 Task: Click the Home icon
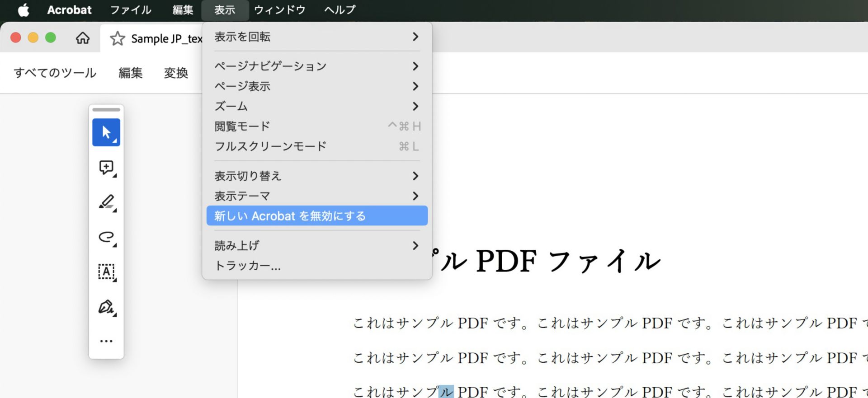[x=82, y=38]
